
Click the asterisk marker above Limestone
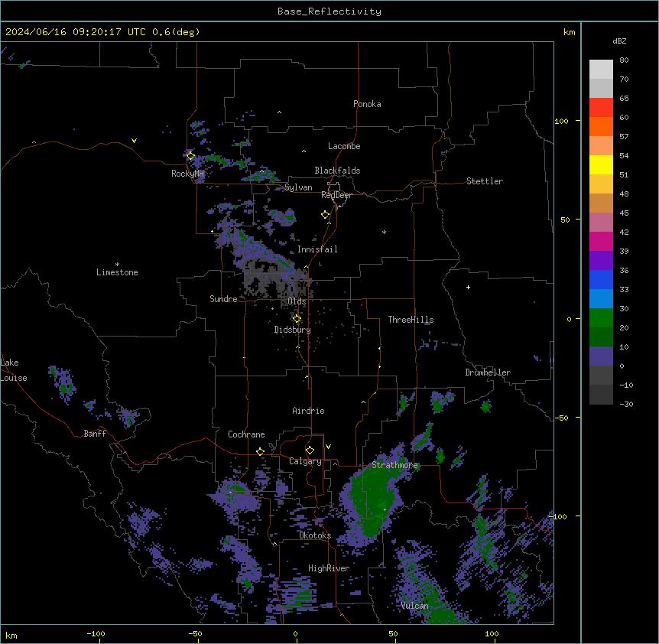click(x=117, y=265)
